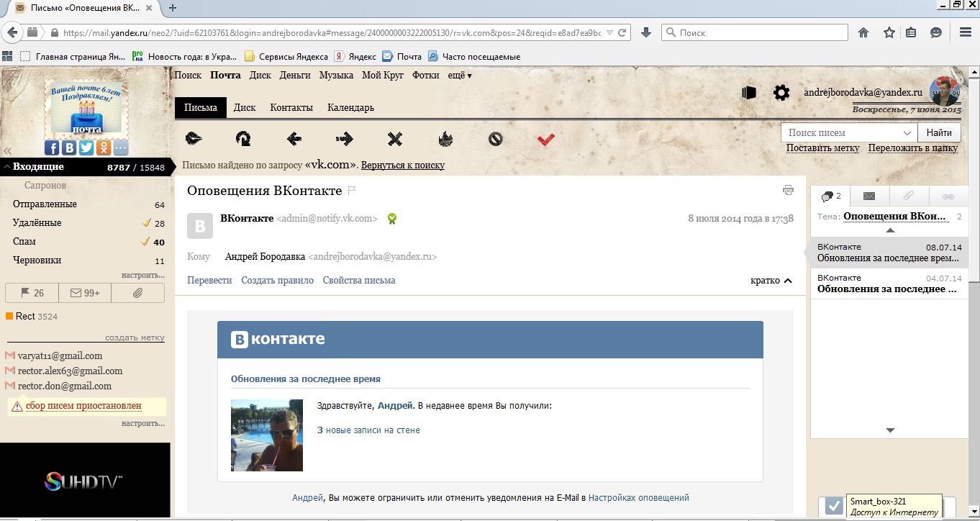
Task: Click the red checkmark toolbar icon
Action: pos(546,139)
